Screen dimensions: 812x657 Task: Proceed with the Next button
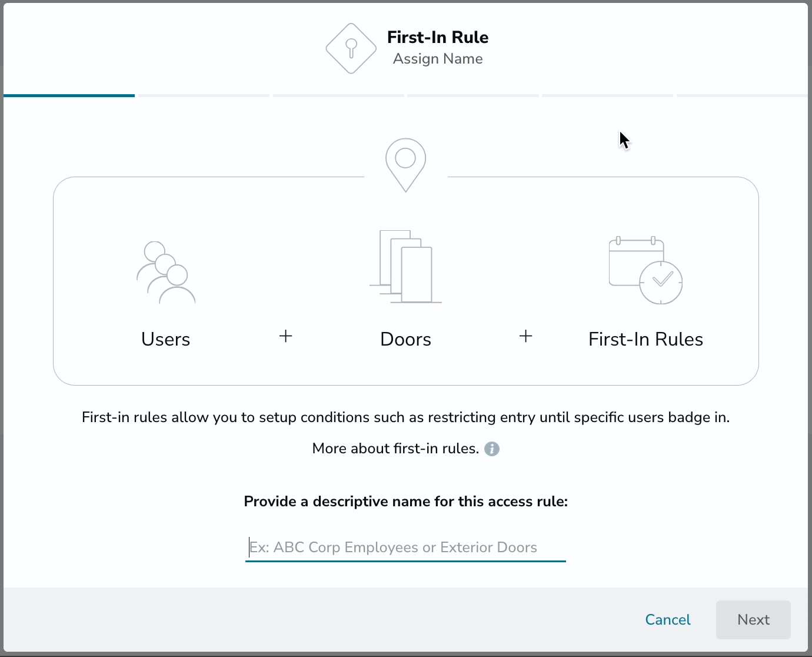click(x=753, y=620)
